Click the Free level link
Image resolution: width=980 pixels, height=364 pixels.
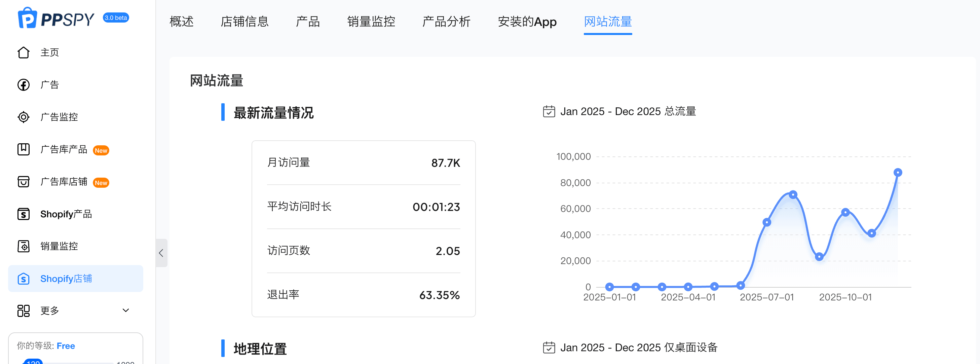tap(66, 346)
